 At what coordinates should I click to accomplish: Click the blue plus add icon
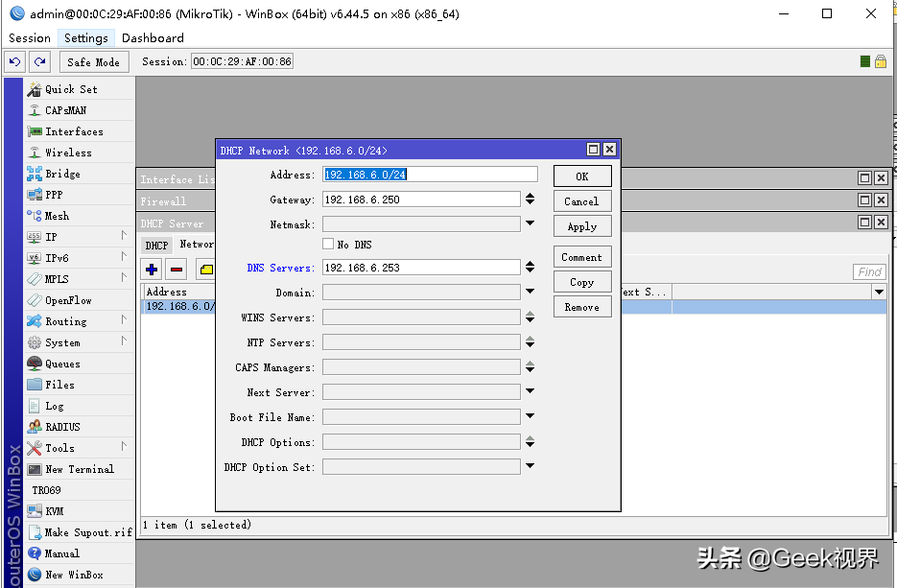[152, 270]
